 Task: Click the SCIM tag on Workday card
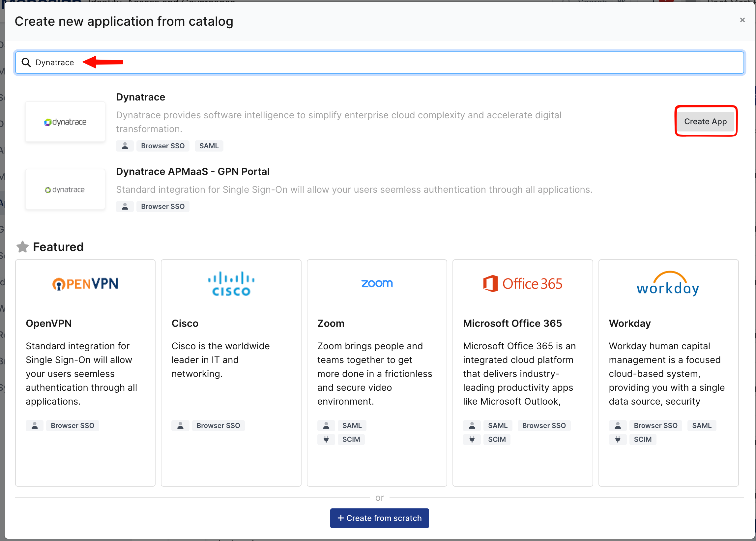[x=643, y=440]
